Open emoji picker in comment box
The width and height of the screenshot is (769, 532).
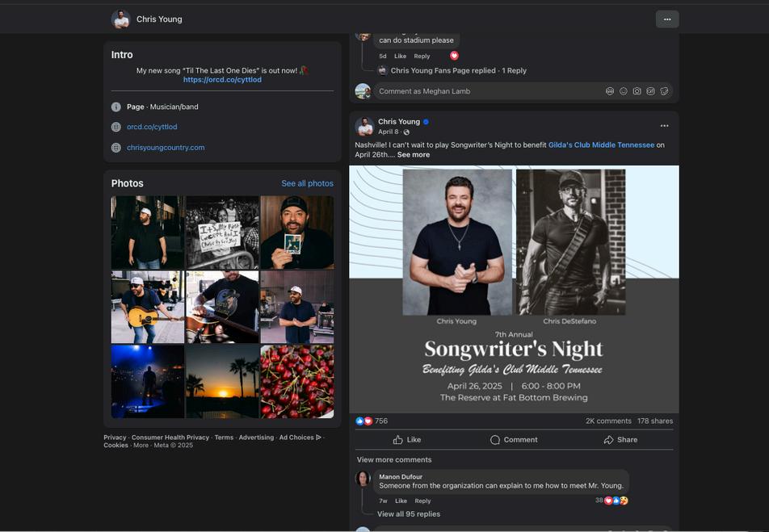[624, 91]
